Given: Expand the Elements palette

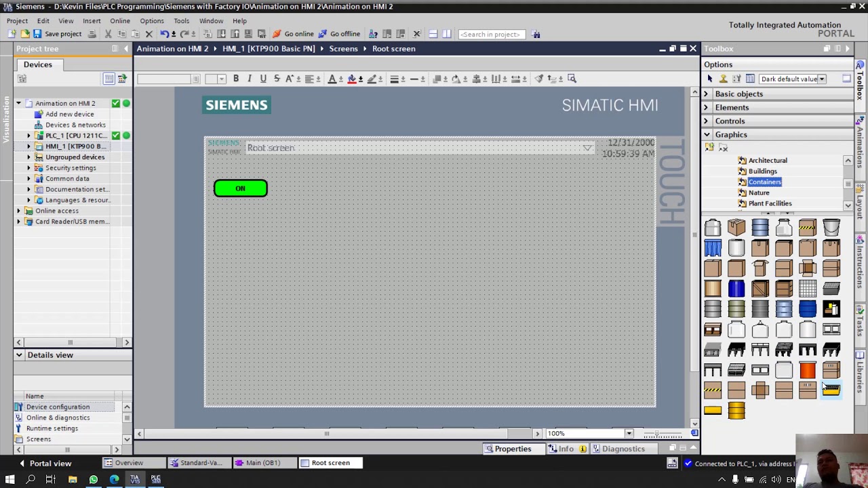Looking at the screenshot, I should pyautogui.click(x=706, y=108).
